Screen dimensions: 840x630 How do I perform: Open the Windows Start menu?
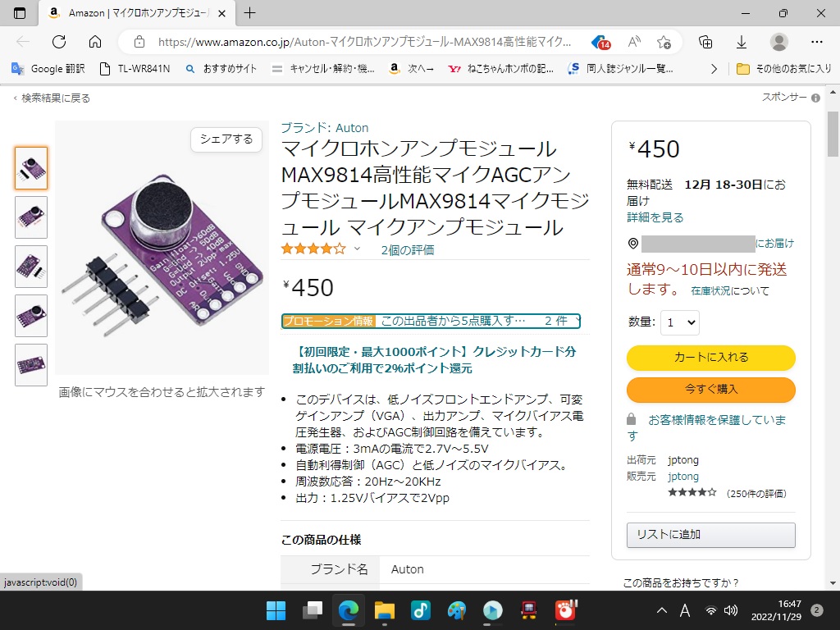(x=276, y=610)
